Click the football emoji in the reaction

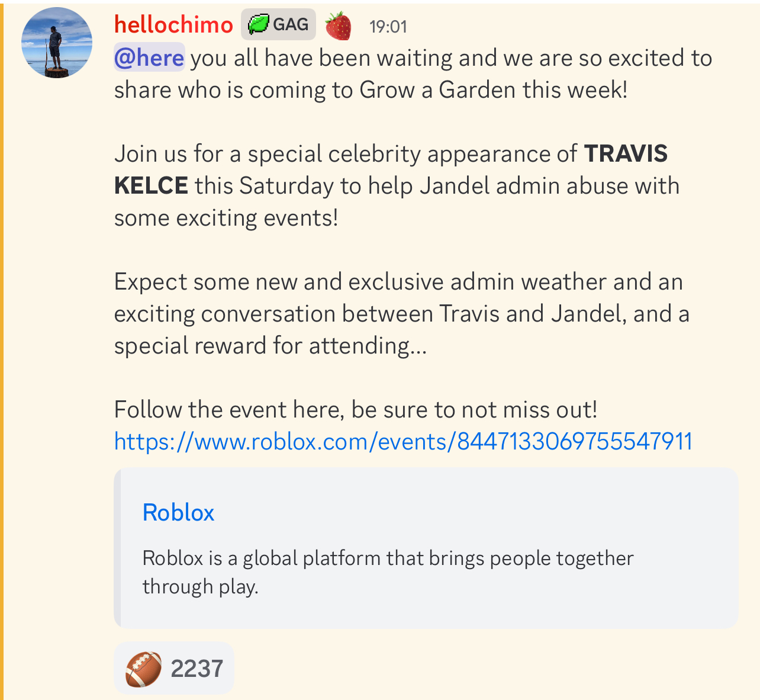coord(144,667)
